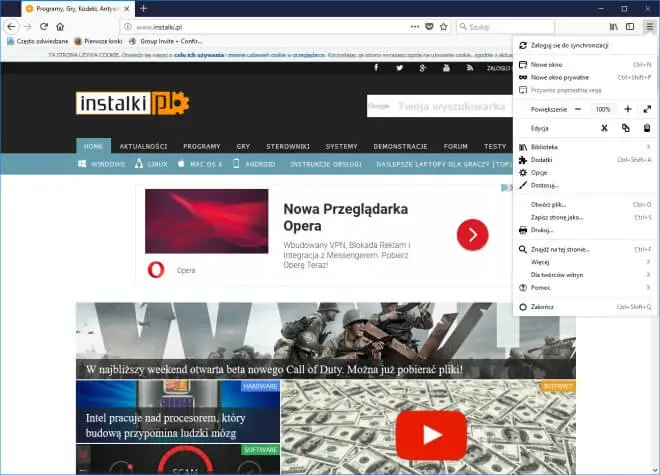
Task: Toggle the sidebar view icon
Action: coord(630,26)
